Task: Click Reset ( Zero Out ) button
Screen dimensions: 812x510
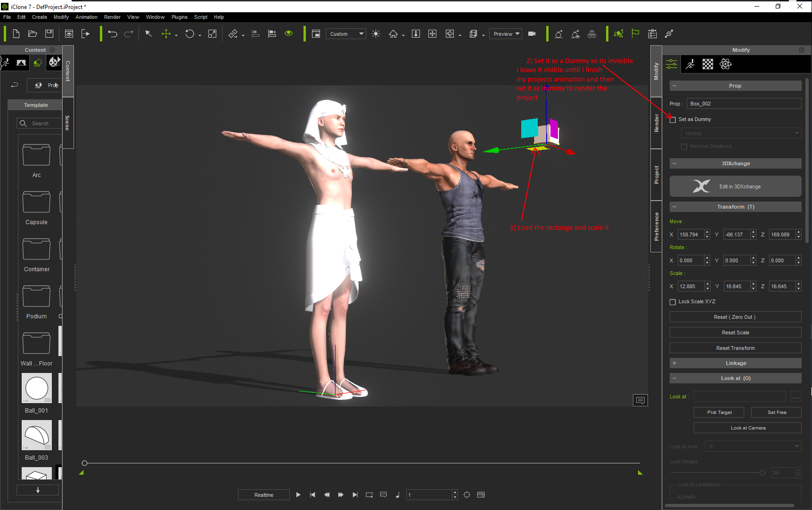Action: (735, 317)
